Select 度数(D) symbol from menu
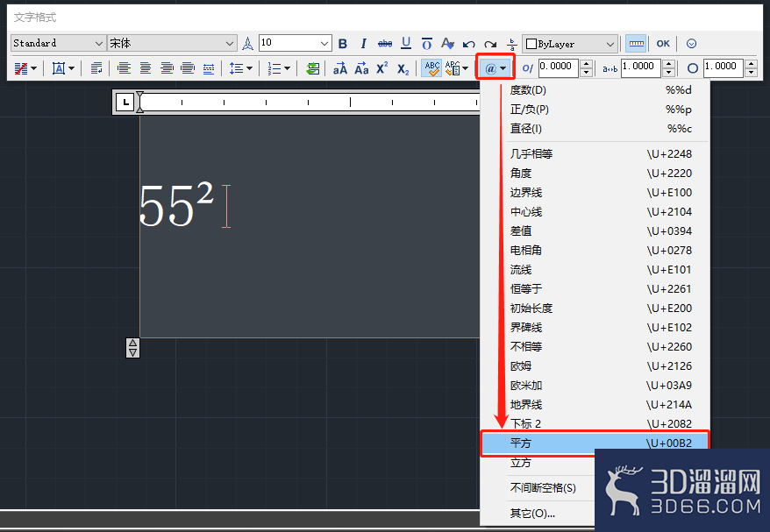The width and height of the screenshot is (770, 532). pyautogui.click(x=595, y=90)
